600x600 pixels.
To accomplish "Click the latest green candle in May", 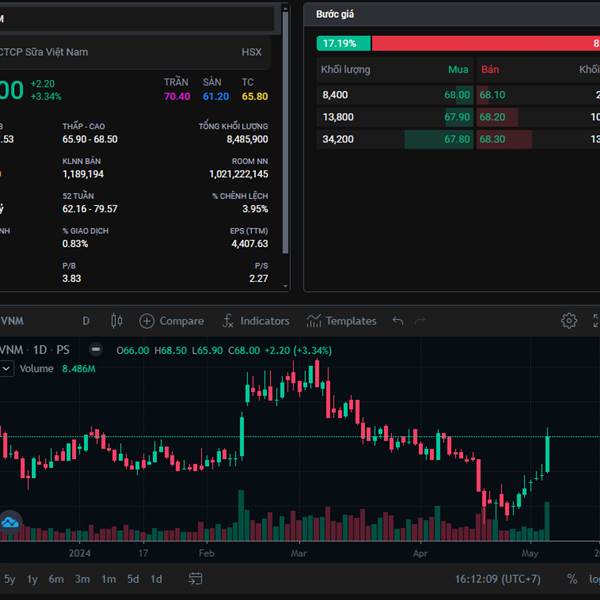I will click(548, 453).
